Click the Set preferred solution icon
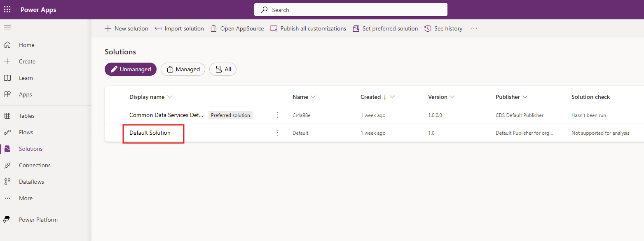The image size is (644, 241). click(356, 28)
